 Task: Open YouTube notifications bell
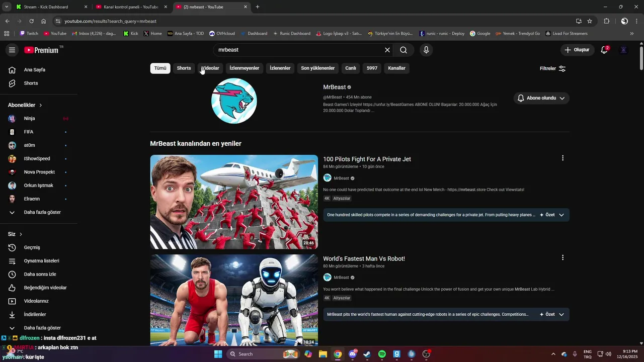pos(605,50)
